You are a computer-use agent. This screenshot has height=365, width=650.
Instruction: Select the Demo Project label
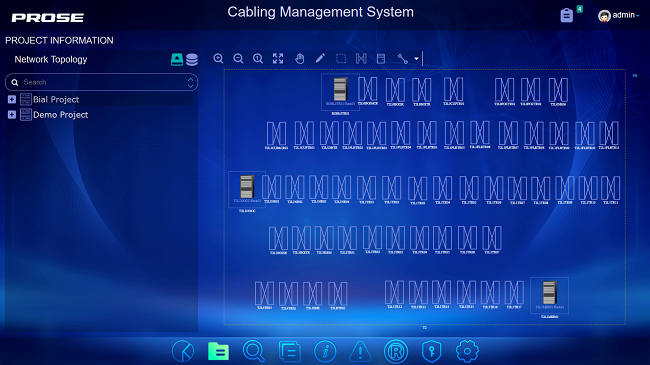pos(61,115)
